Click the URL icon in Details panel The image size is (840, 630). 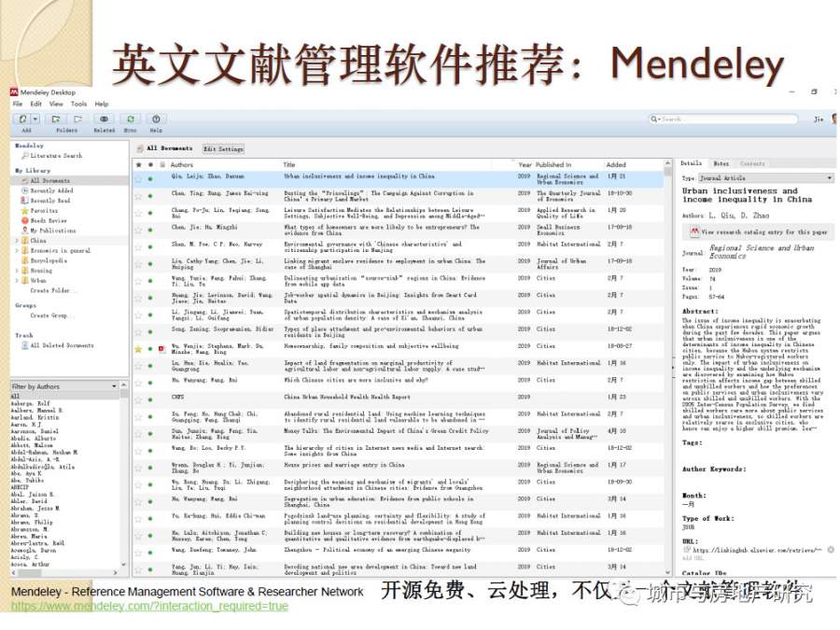coord(687,550)
